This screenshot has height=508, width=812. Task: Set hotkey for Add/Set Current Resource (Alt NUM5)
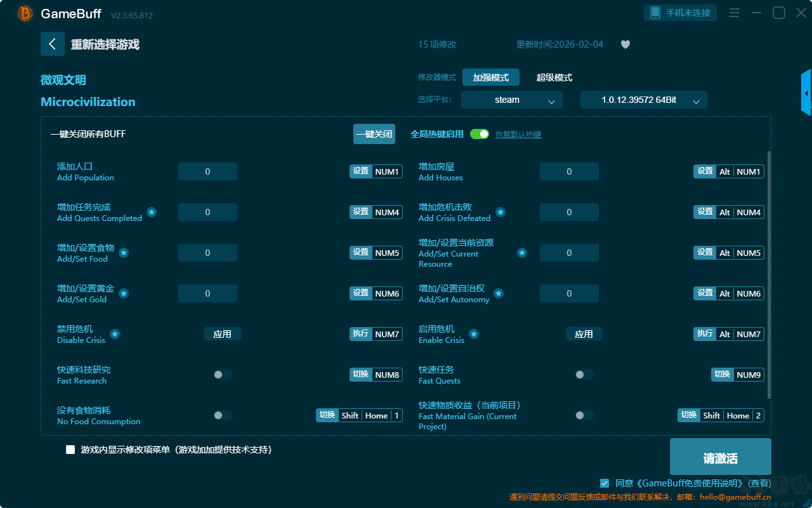coord(729,253)
